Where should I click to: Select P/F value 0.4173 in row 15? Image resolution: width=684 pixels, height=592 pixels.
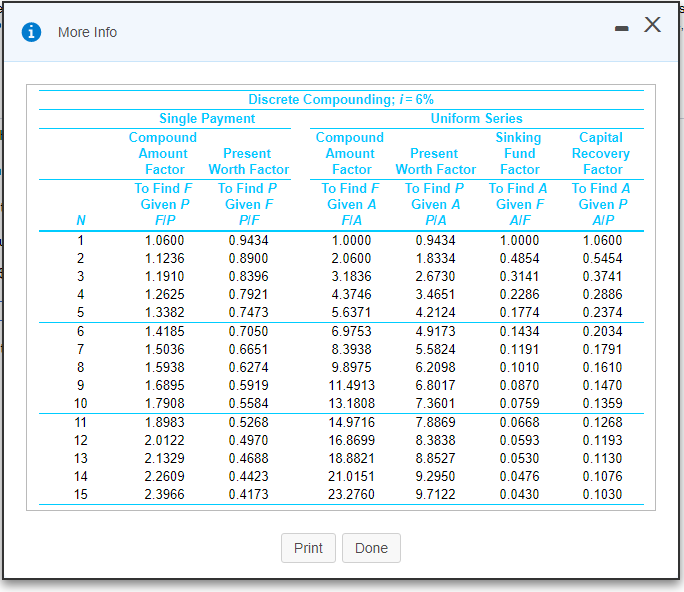tap(249, 494)
